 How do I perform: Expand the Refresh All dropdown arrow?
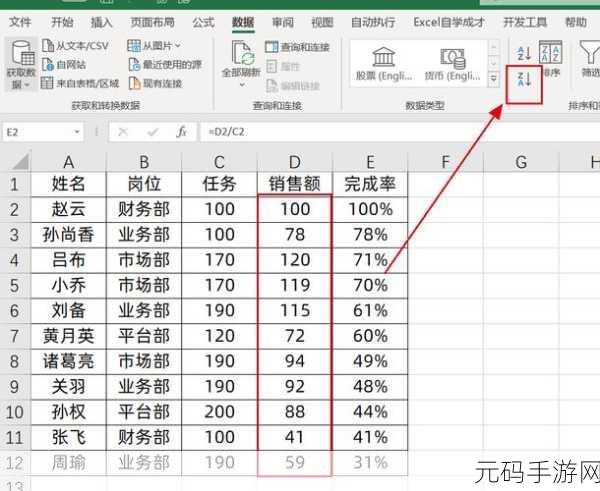242,84
